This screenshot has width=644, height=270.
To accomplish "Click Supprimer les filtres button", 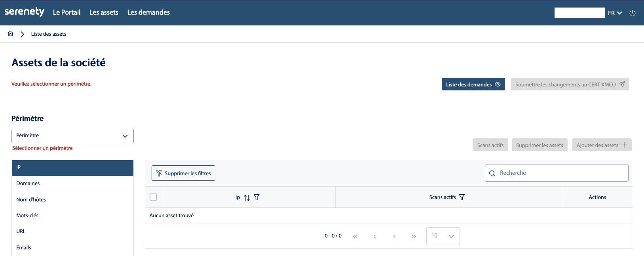I will tap(183, 173).
